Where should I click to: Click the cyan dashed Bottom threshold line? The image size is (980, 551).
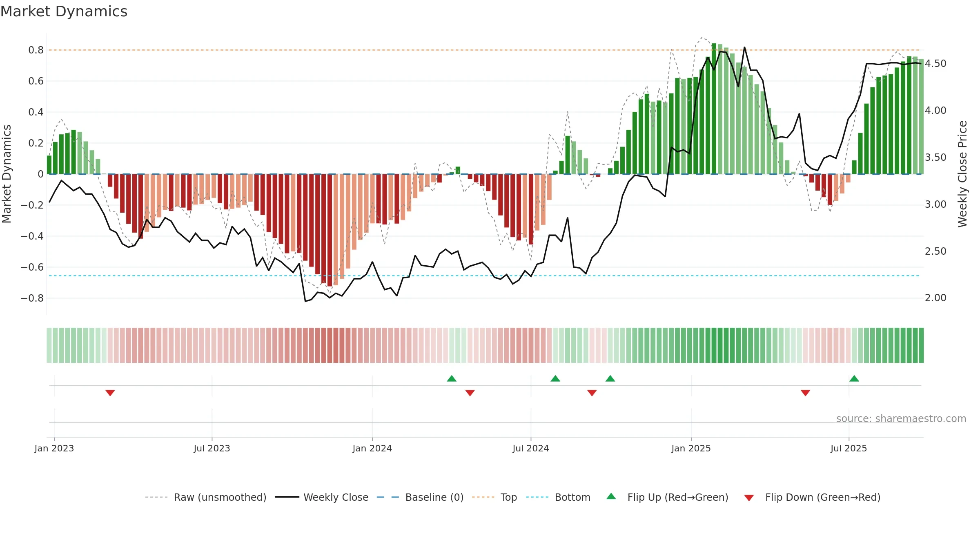[484, 276]
